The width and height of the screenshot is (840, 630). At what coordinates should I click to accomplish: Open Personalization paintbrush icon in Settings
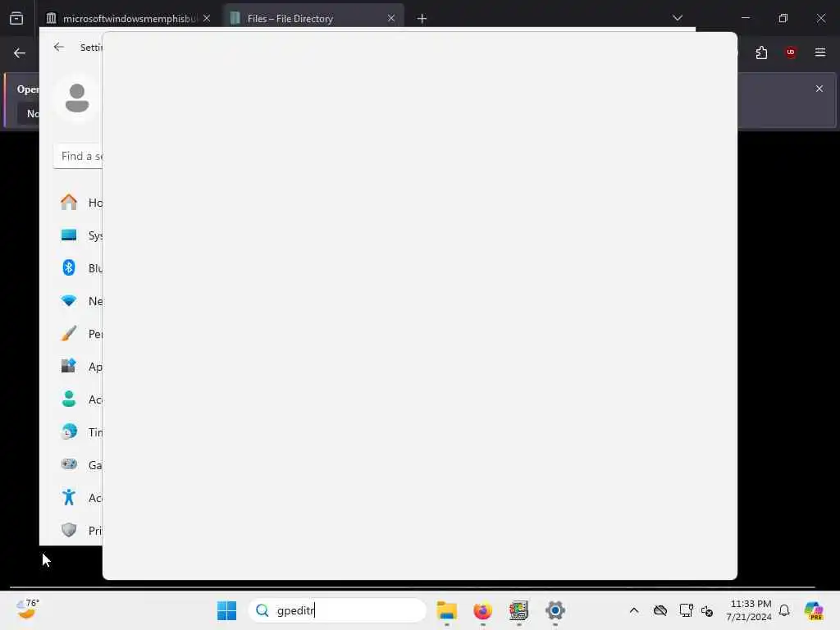click(x=69, y=333)
